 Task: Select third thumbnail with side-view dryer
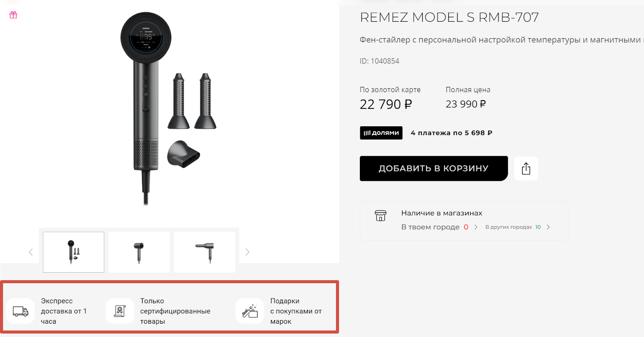(204, 252)
